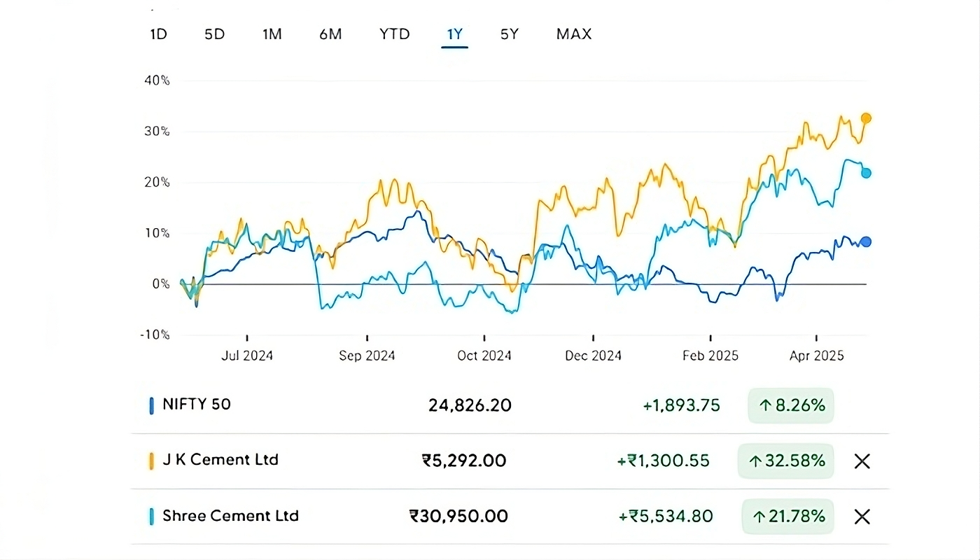Select the 1D time range tab
This screenshot has height=560, width=980.
pyautogui.click(x=159, y=34)
